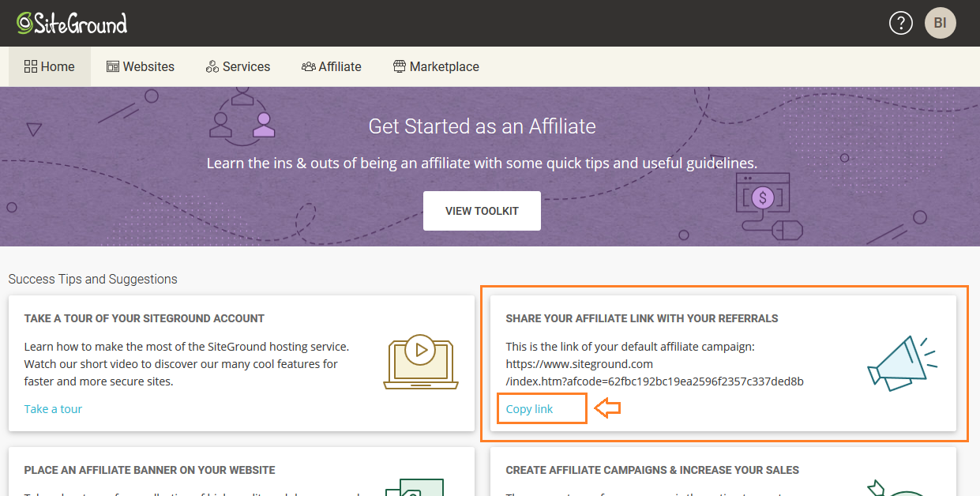Viewport: 980px width, 496px height.
Task: Switch to the Services tab
Action: 238,66
